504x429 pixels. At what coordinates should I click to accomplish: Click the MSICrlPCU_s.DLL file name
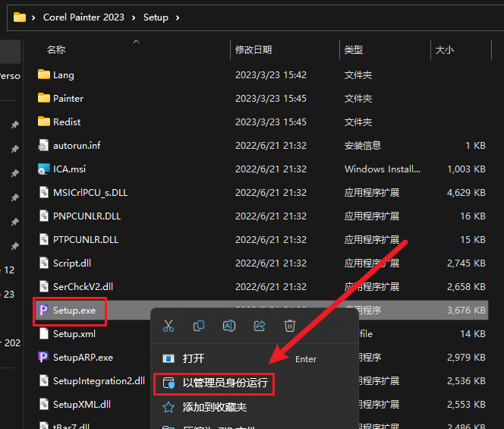tap(90, 193)
